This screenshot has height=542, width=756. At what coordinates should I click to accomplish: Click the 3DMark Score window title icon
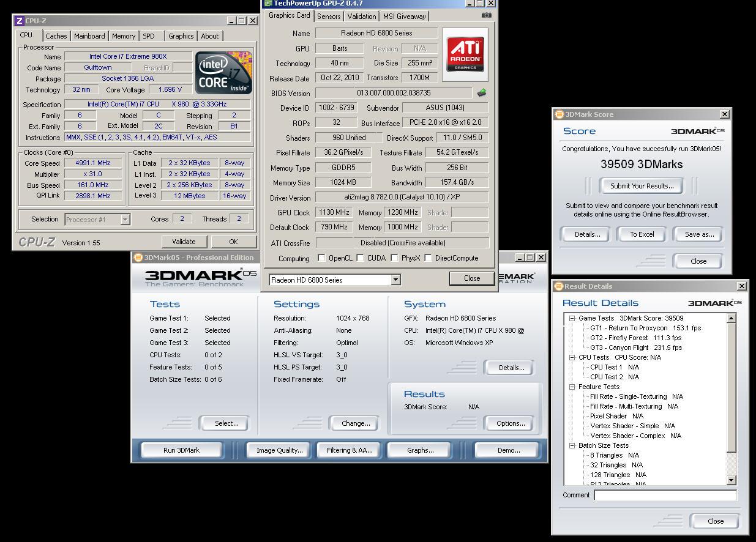(559, 114)
